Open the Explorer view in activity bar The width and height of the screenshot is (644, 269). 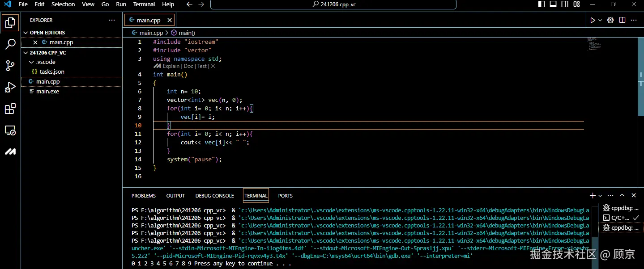click(10, 22)
